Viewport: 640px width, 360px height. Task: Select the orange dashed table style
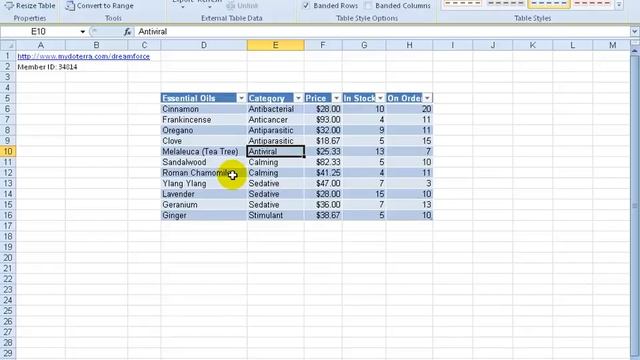click(x=462, y=4)
